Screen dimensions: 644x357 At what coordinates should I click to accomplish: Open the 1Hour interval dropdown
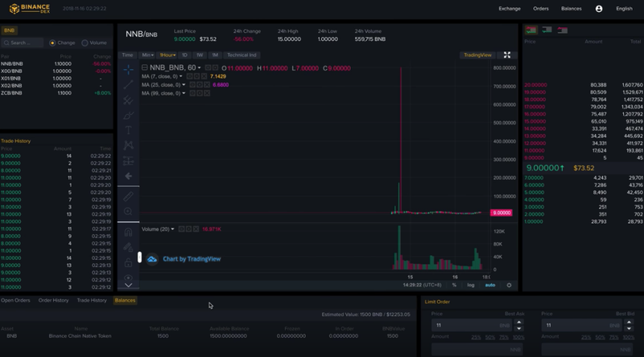[167, 55]
